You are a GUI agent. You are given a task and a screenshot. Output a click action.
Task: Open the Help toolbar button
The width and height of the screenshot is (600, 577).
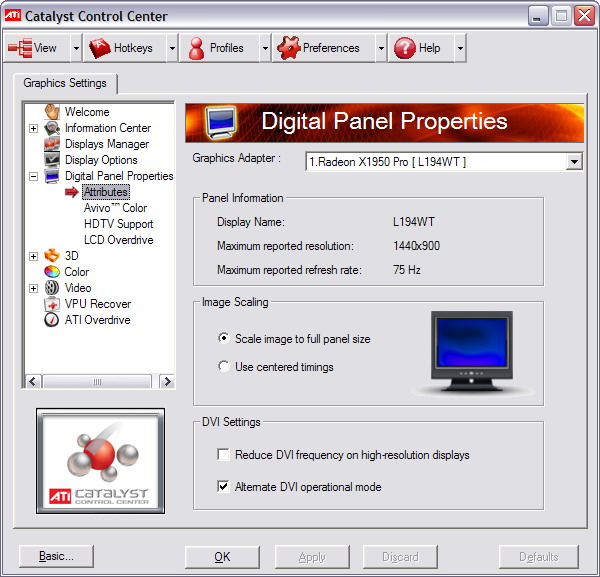pos(422,48)
